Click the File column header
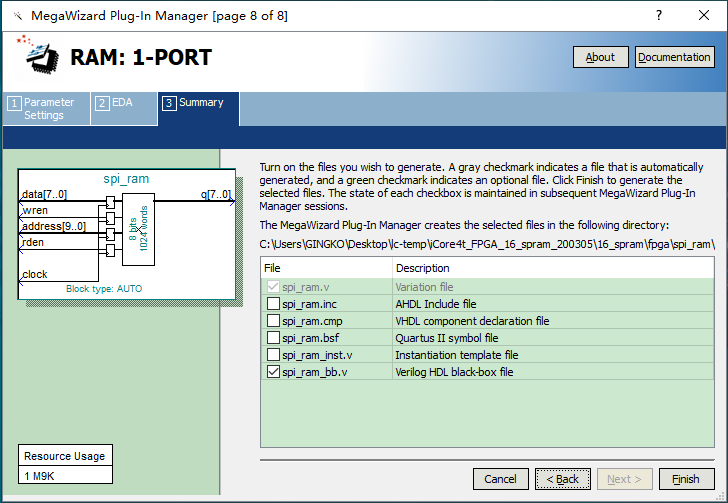This screenshot has width=728, height=503. point(326,268)
